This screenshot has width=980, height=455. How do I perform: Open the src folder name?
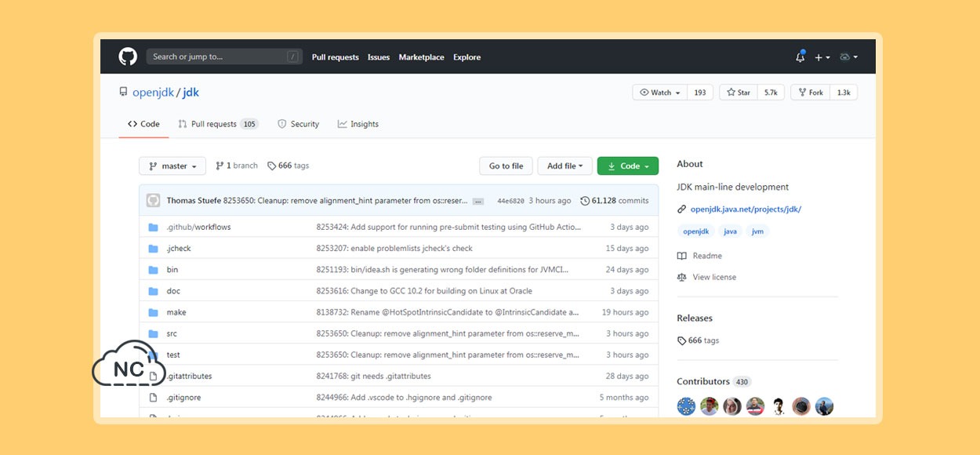tap(172, 333)
